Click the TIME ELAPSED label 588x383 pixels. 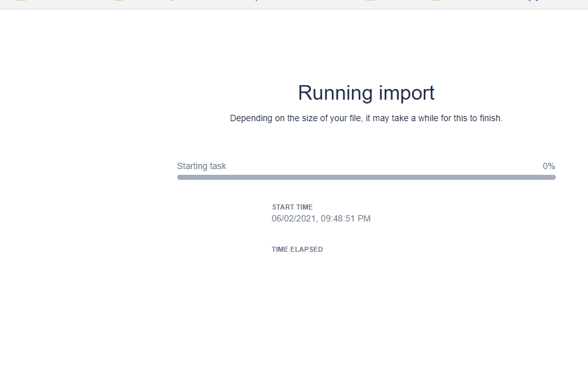(297, 249)
